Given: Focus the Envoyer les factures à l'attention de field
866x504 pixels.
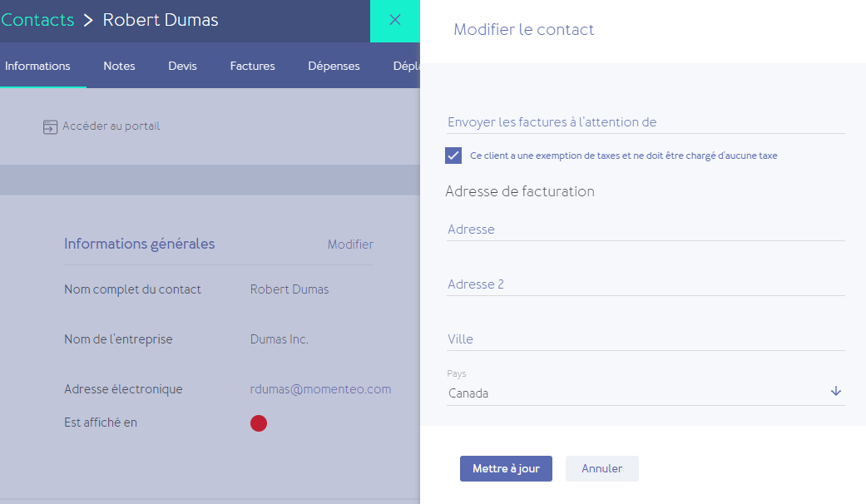Looking at the screenshot, I should click(645, 122).
